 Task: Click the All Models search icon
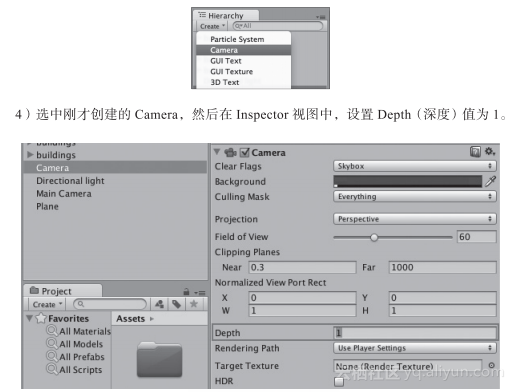pos(52,343)
